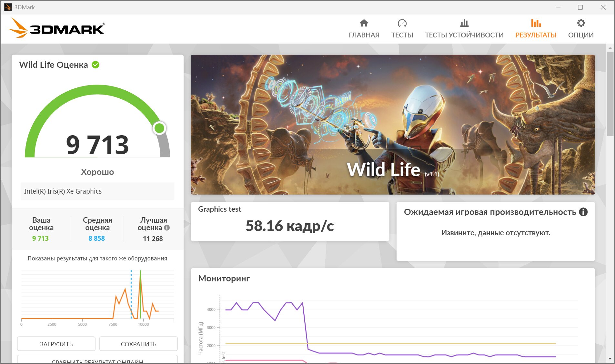Click the ЗАГРУЗИТЬ button
615x364 pixels.
(56, 344)
